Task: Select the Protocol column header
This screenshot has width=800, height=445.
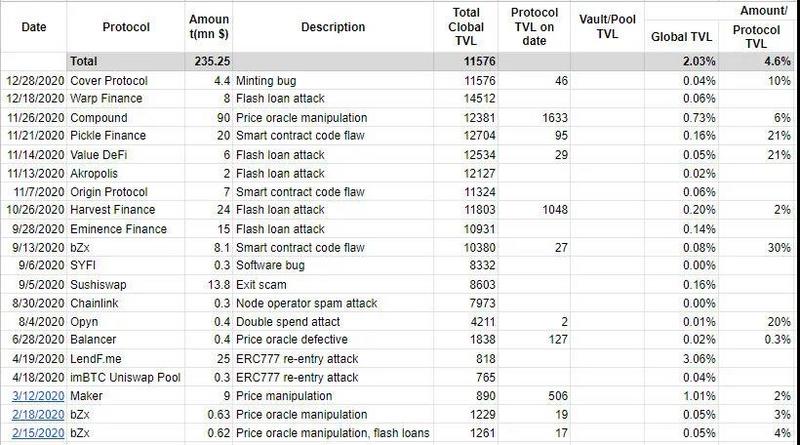Action: click(x=126, y=27)
